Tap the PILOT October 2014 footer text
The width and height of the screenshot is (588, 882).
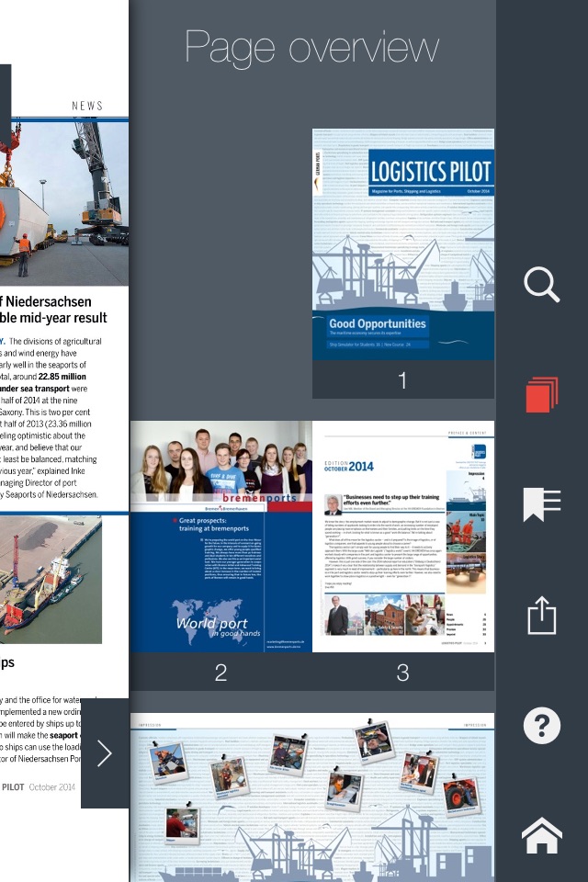(39, 787)
